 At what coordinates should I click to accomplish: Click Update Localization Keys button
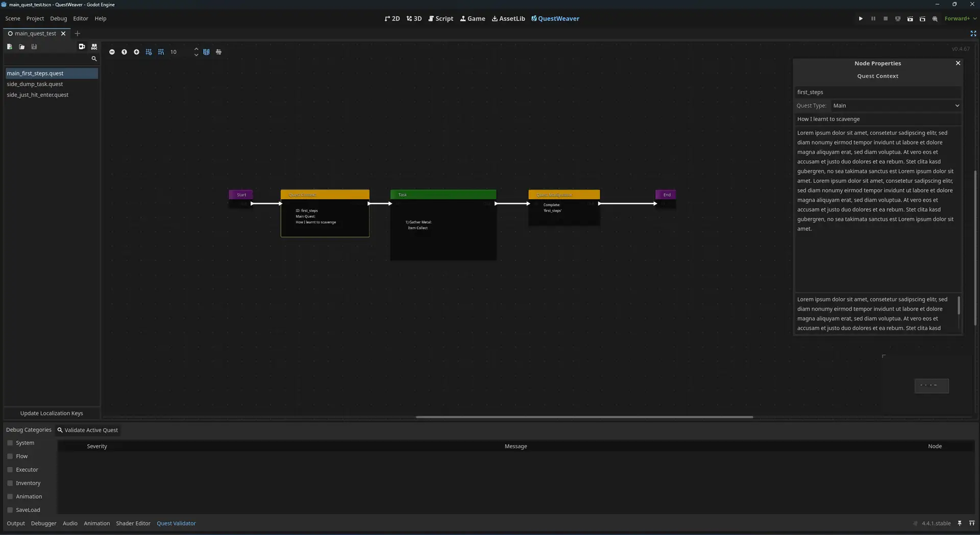coord(52,414)
